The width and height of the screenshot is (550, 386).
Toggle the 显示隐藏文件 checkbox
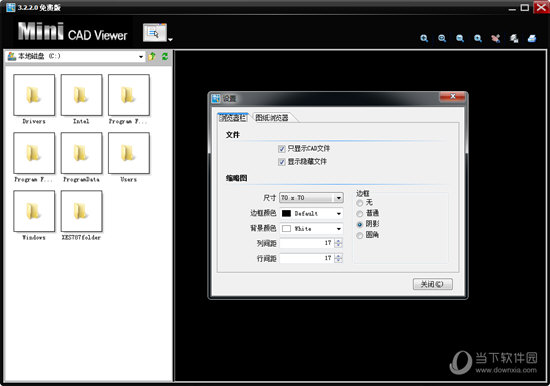click(x=281, y=162)
